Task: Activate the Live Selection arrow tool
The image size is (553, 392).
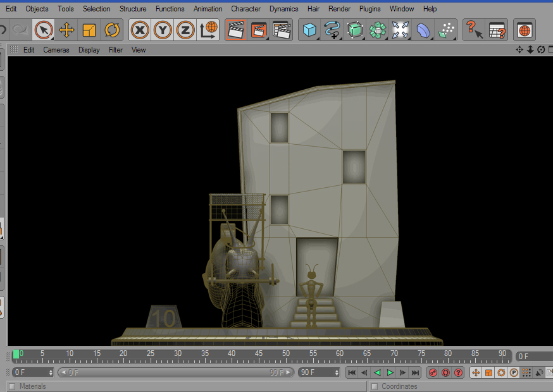Action: [x=43, y=30]
